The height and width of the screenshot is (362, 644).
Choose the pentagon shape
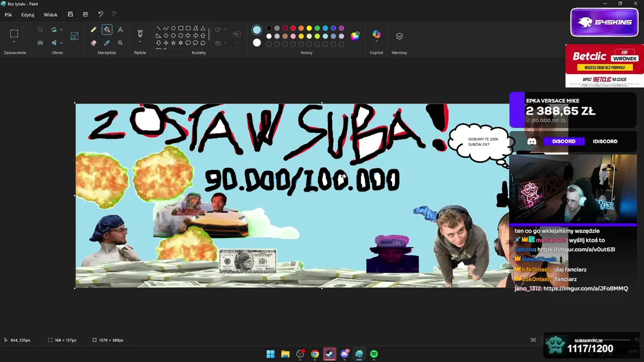point(173,36)
